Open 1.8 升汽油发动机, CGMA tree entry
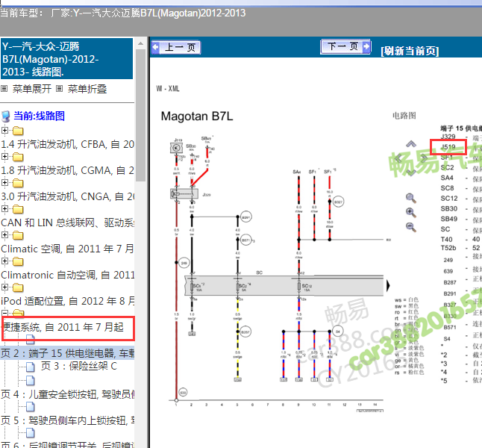The height and width of the screenshot is (448, 482). click(x=67, y=170)
